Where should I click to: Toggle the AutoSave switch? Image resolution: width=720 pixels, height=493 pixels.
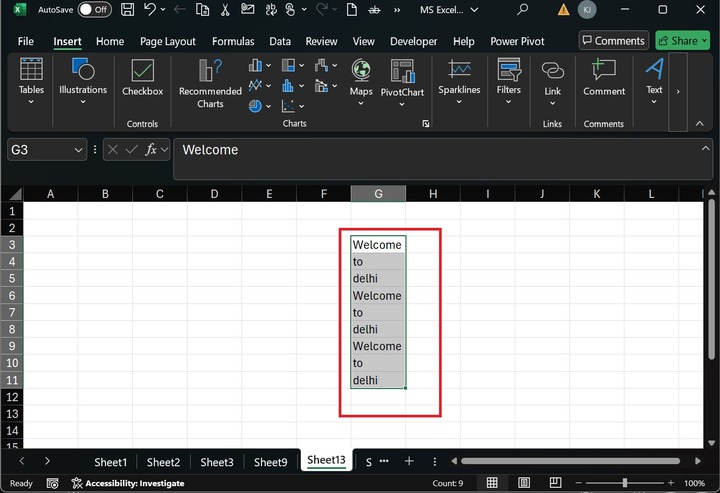click(94, 10)
